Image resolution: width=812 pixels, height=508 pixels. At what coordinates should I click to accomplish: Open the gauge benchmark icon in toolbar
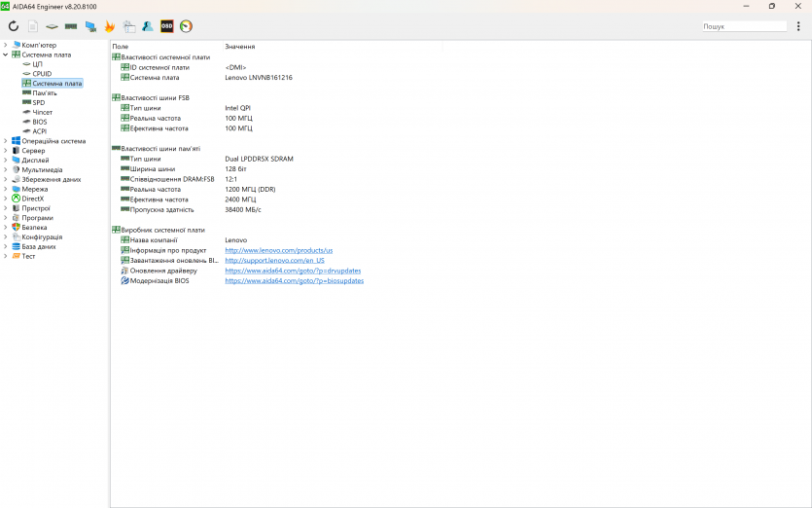pos(186,26)
